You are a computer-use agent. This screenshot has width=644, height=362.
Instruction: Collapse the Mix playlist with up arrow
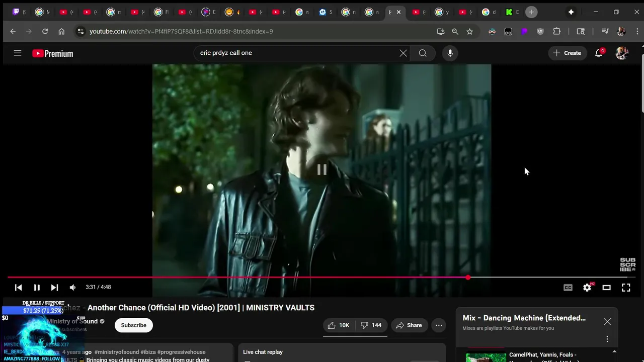614,351
